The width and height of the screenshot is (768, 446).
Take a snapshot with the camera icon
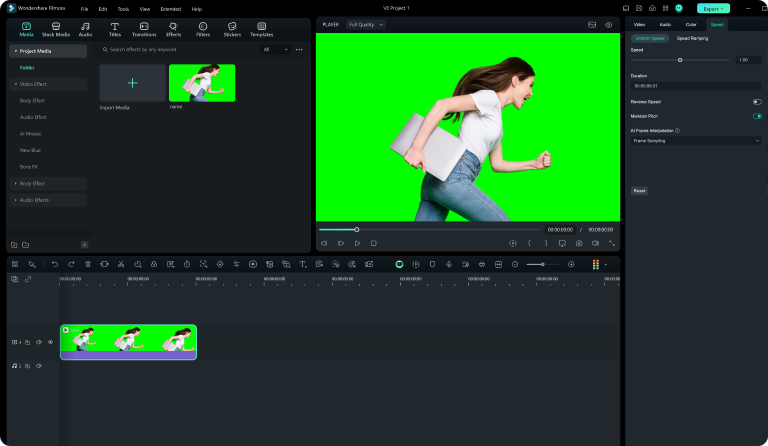pyautogui.click(x=579, y=243)
